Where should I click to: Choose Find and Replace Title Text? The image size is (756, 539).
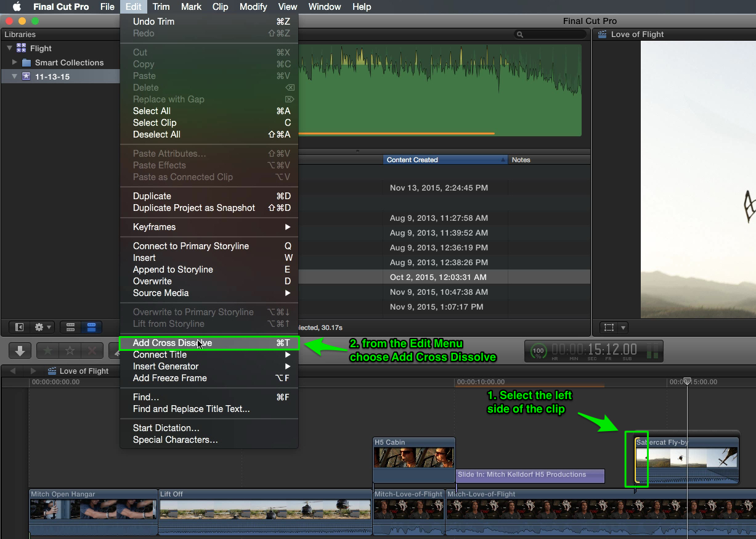click(209, 409)
